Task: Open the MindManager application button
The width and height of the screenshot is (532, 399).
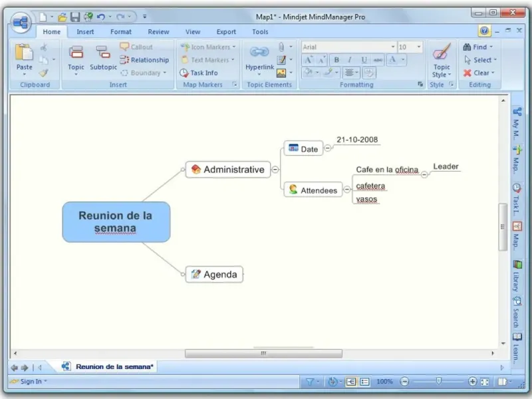Action: [x=21, y=23]
